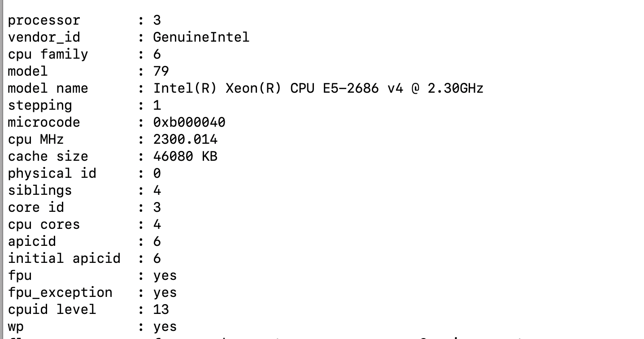
Task: Click the 'core id' label
Action: [36, 207]
